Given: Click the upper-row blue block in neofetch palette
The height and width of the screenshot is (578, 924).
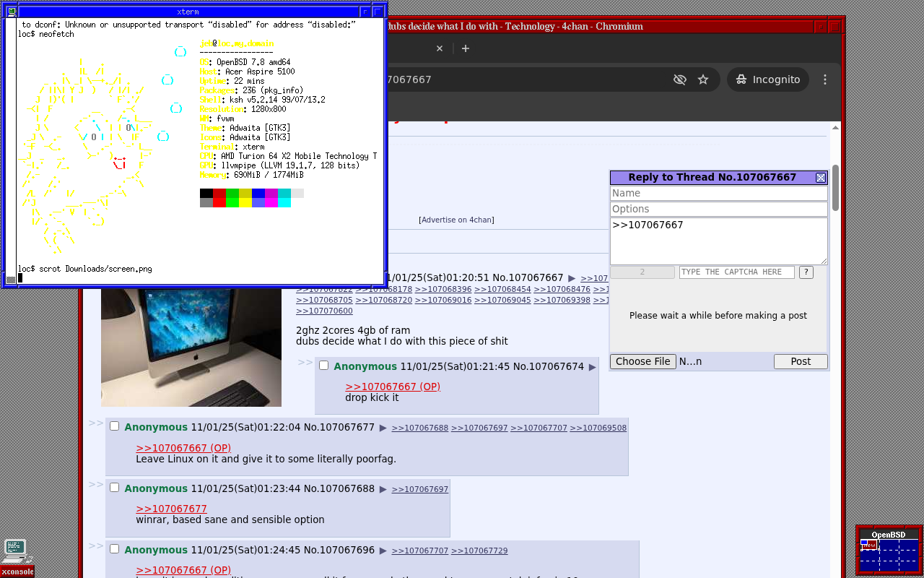Looking at the screenshot, I should [258, 193].
